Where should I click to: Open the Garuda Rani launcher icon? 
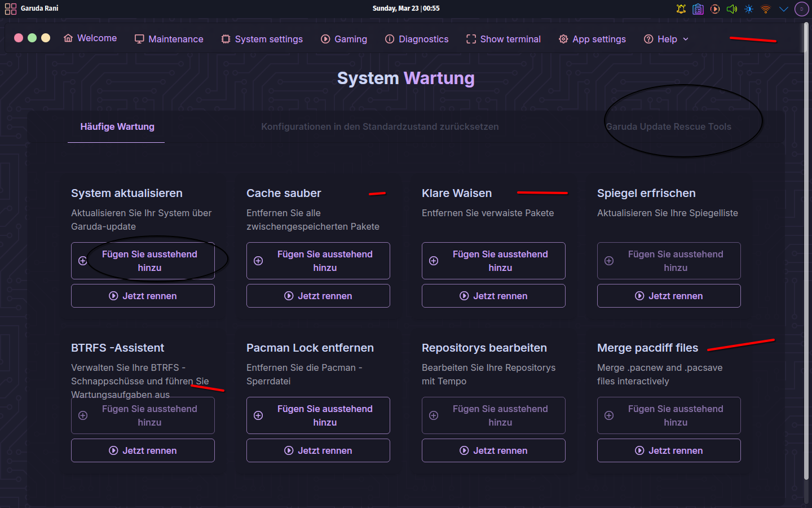(x=10, y=8)
